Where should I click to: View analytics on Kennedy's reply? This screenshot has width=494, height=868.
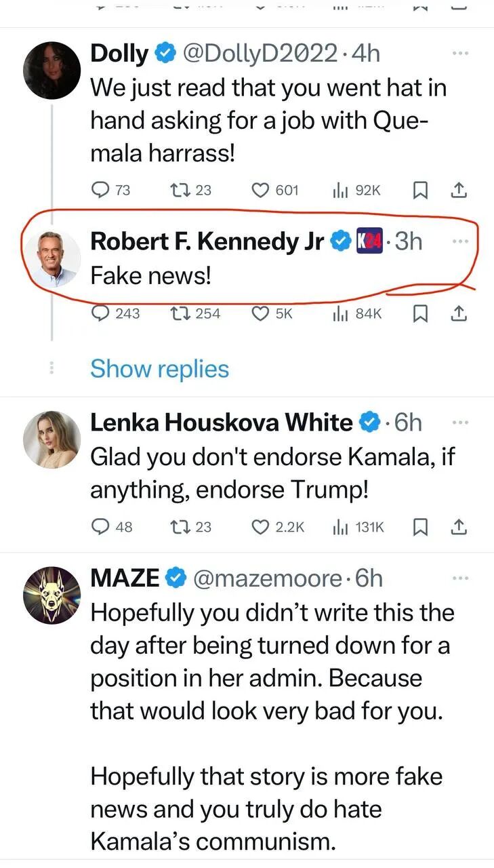[x=340, y=313]
